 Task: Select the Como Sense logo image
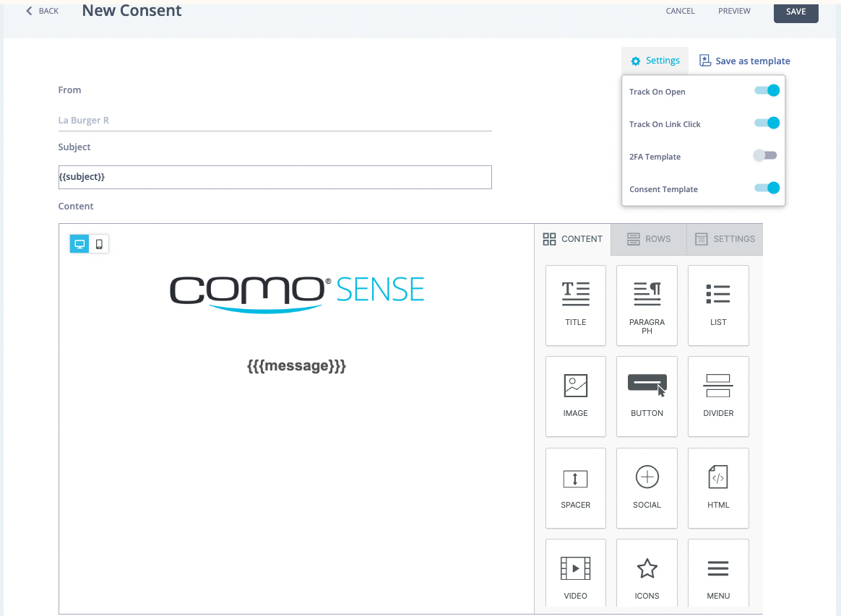[297, 294]
